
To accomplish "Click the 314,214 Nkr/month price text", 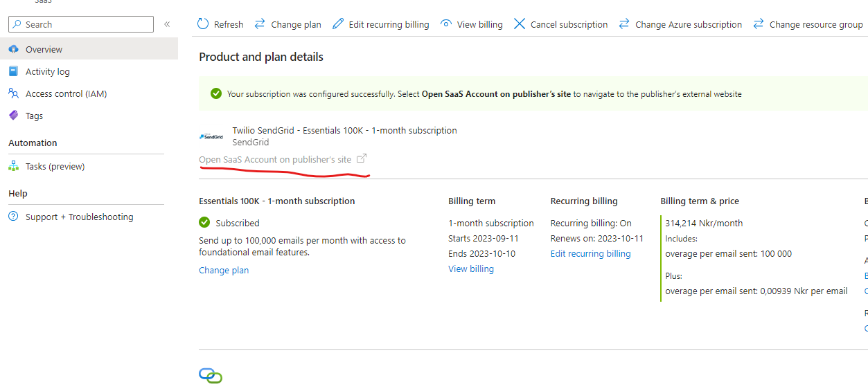I will pyautogui.click(x=704, y=223).
